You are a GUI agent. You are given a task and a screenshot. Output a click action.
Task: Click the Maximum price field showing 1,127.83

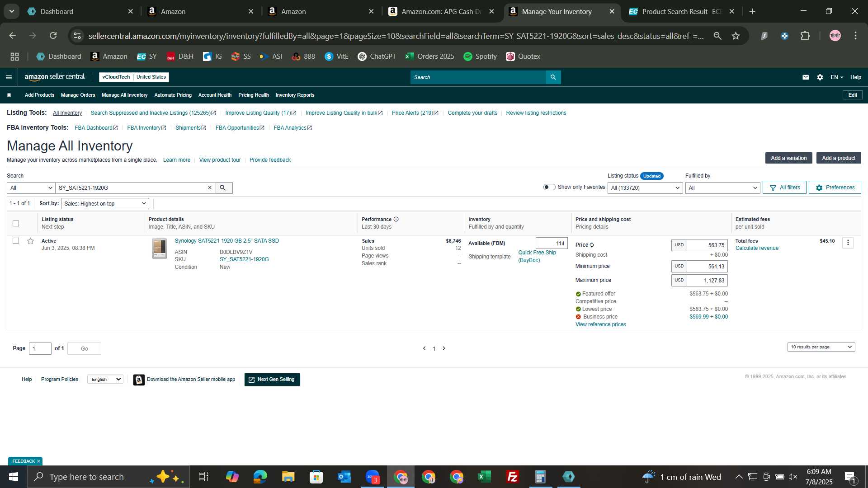tap(707, 280)
